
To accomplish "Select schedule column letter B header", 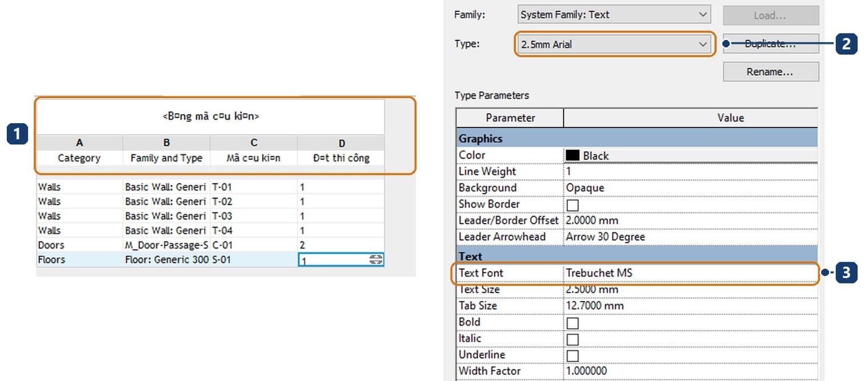I will [166, 143].
